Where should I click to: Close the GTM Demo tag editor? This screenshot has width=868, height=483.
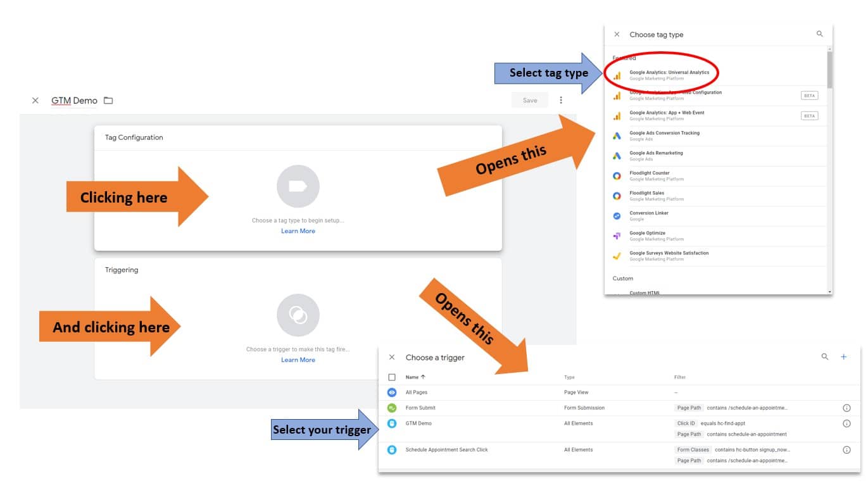pyautogui.click(x=35, y=101)
